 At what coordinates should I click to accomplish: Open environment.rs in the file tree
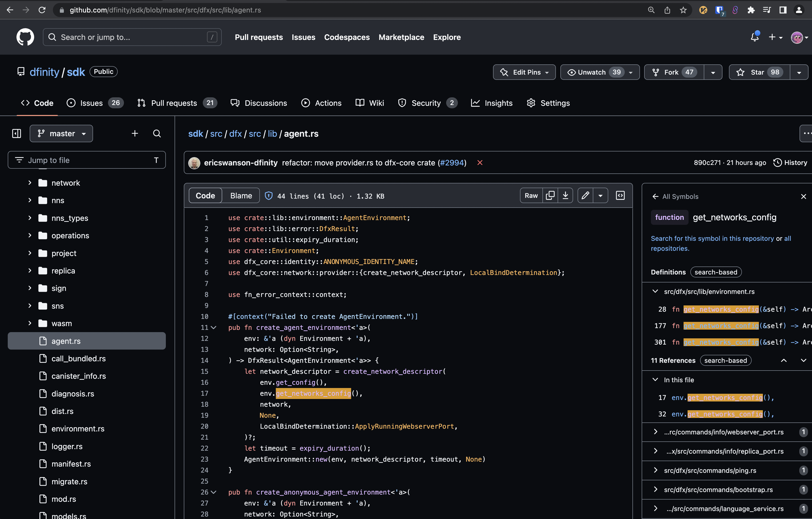tap(78, 429)
